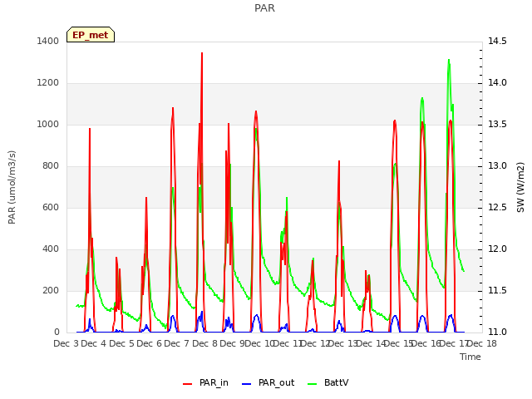
Task: Click the Dec 18 x-axis tick label
Action: (x=482, y=343)
